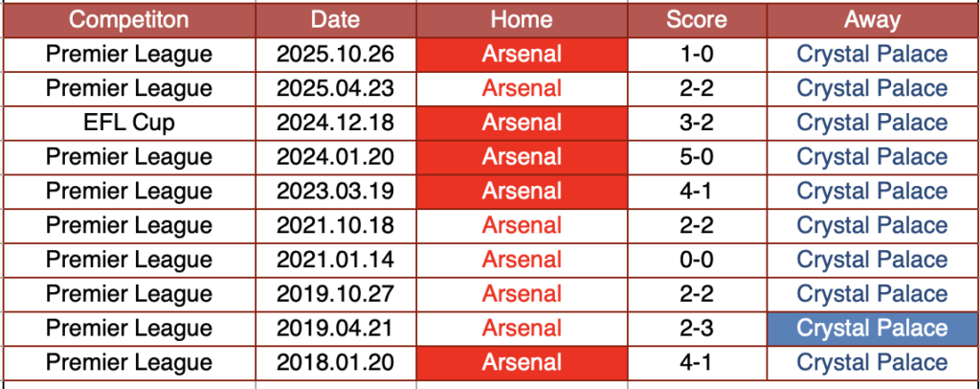This screenshot has height=389, width=980.
Task: Select the Score column header
Action: pyautogui.click(x=697, y=19)
